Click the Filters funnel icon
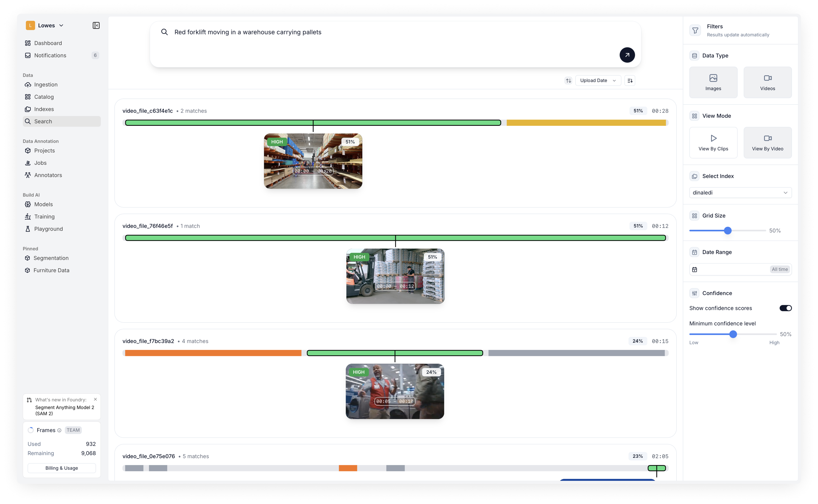Image resolution: width=818 pixels, height=504 pixels. tap(695, 30)
